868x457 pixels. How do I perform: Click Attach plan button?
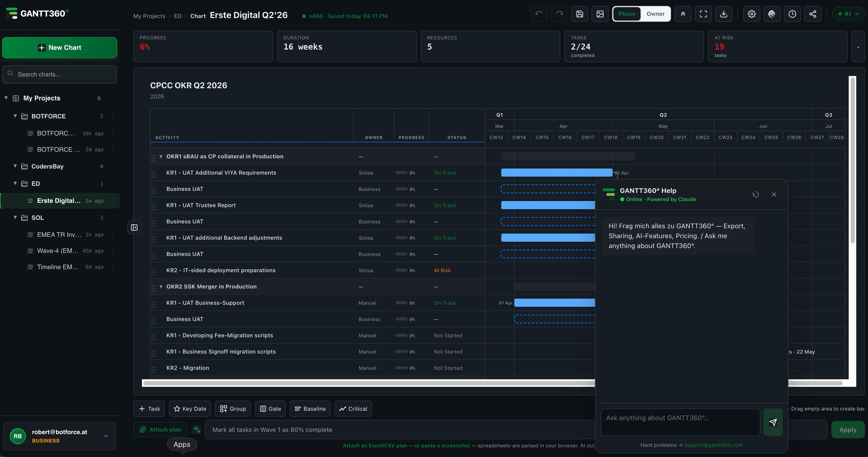pos(160,429)
